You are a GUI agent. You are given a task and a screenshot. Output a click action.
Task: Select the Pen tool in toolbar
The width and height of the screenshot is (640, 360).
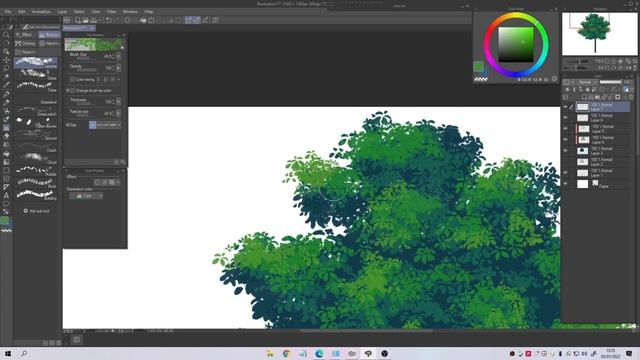click(x=6, y=94)
